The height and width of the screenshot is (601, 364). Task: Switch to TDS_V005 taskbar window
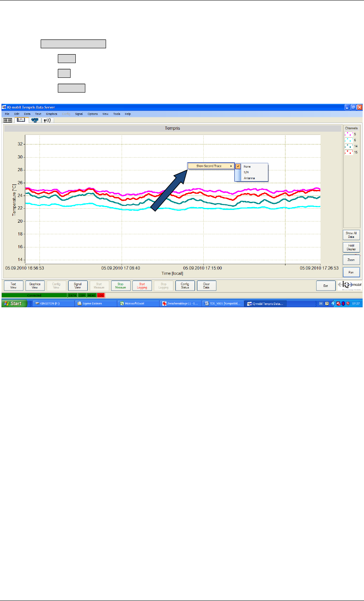(x=222, y=303)
